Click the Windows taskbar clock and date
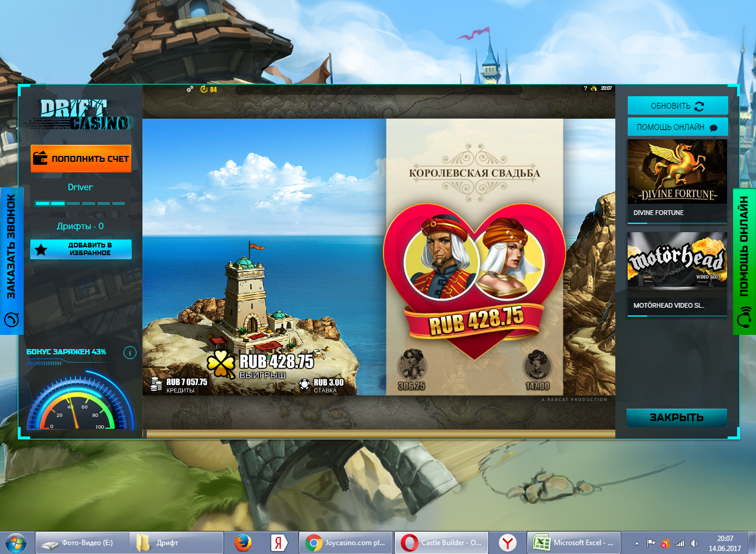Image resolution: width=756 pixels, height=554 pixels. coord(725,543)
